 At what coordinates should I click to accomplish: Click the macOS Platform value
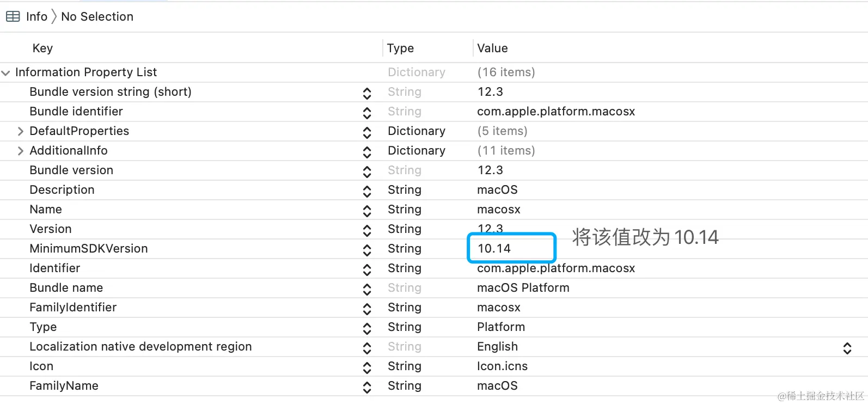(523, 288)
